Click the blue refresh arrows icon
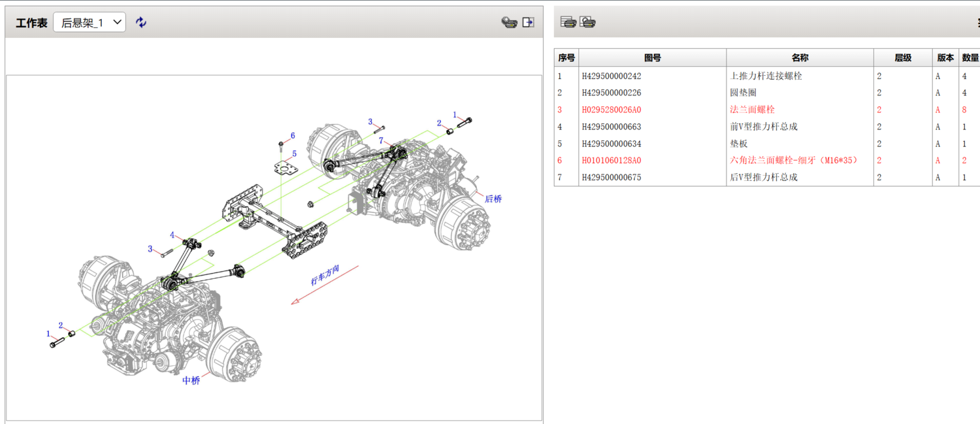 tap(141, 22)
